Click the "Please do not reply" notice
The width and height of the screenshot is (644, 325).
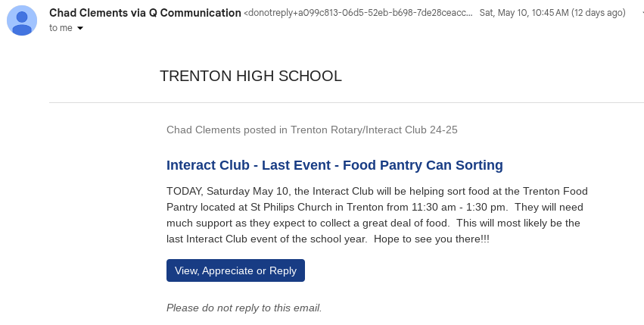pos(244,308)
